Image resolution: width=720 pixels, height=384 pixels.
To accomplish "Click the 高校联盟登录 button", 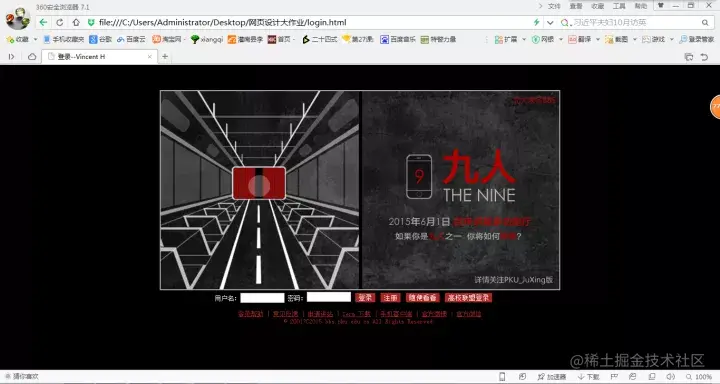I will coord(468,298).
